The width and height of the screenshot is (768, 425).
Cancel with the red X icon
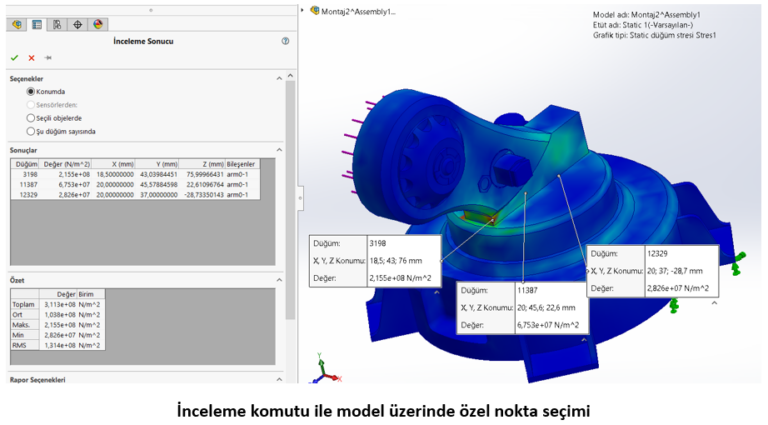coord(31,58)
